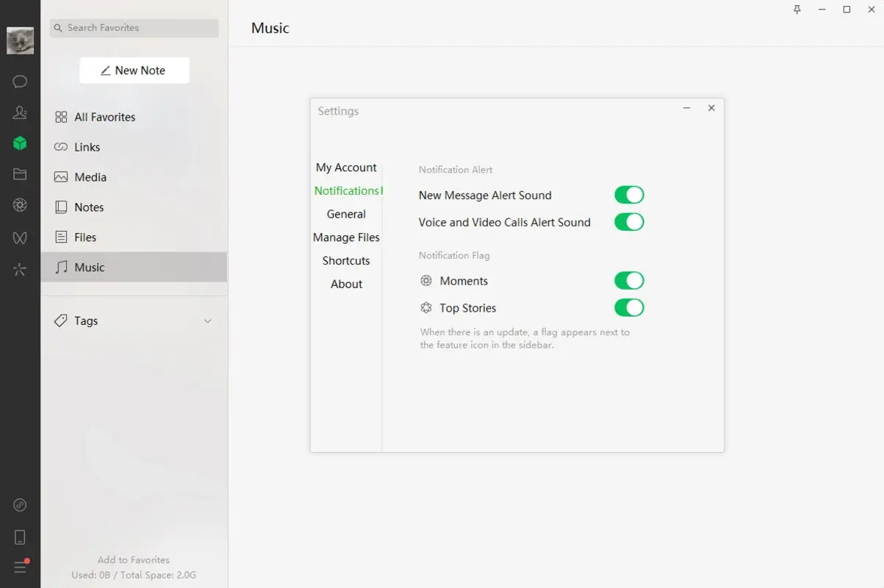Disable the Top Stories notification flag

coord(629,307)
